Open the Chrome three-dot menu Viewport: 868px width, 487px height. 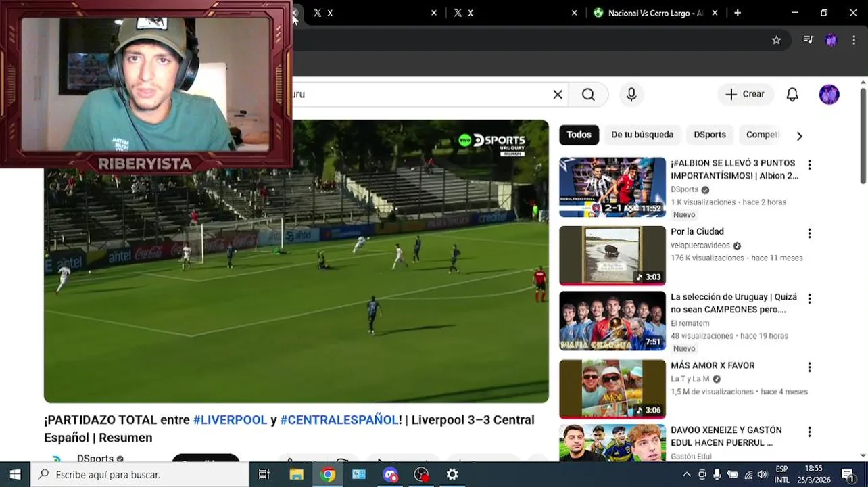854,40
